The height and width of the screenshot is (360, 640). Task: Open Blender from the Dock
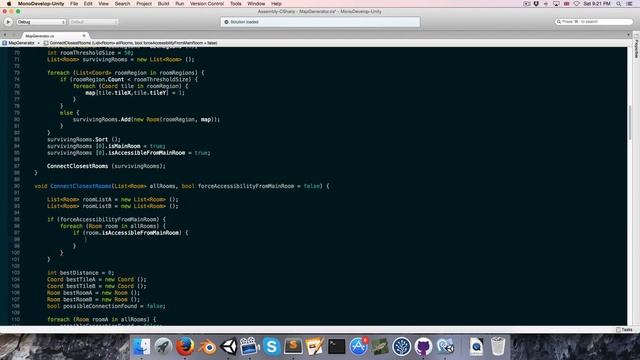pos(207,347)
